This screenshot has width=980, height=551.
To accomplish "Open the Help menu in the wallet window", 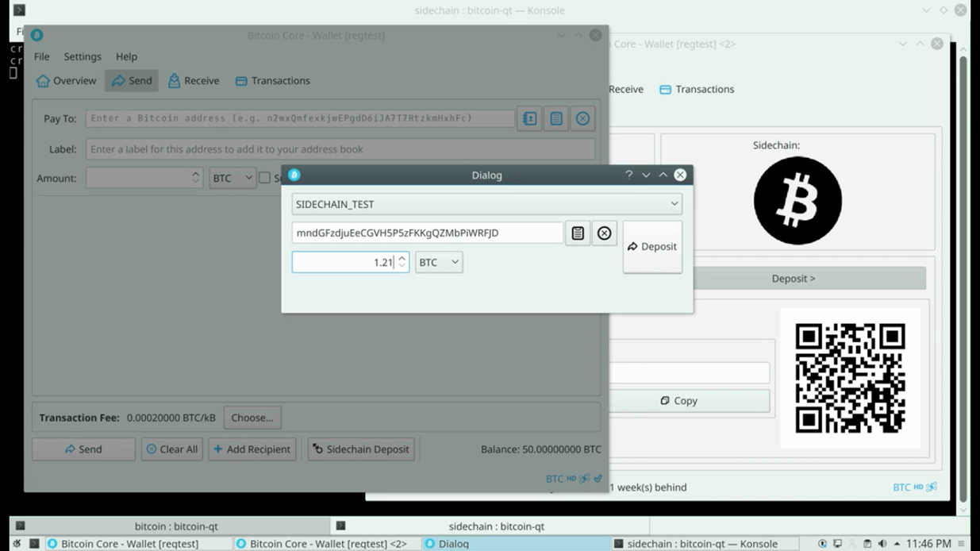I will click(126, 56).
